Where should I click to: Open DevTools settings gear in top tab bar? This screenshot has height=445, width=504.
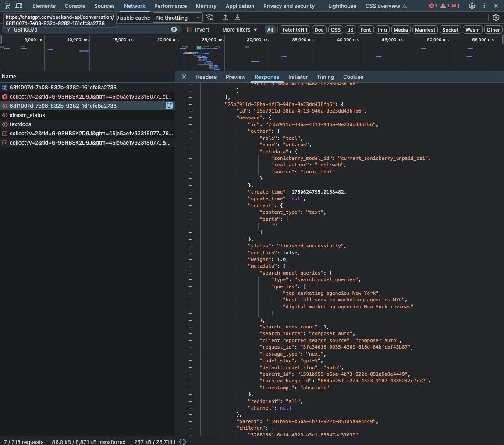click(x=472, y=6)
